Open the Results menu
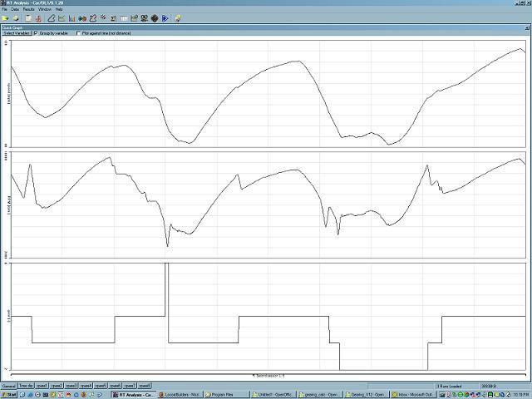 click(x=28, y=9)
